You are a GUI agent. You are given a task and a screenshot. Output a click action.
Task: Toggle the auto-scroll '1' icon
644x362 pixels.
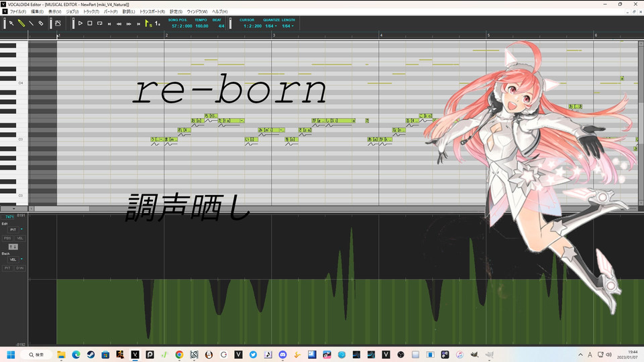pos(158,24)
